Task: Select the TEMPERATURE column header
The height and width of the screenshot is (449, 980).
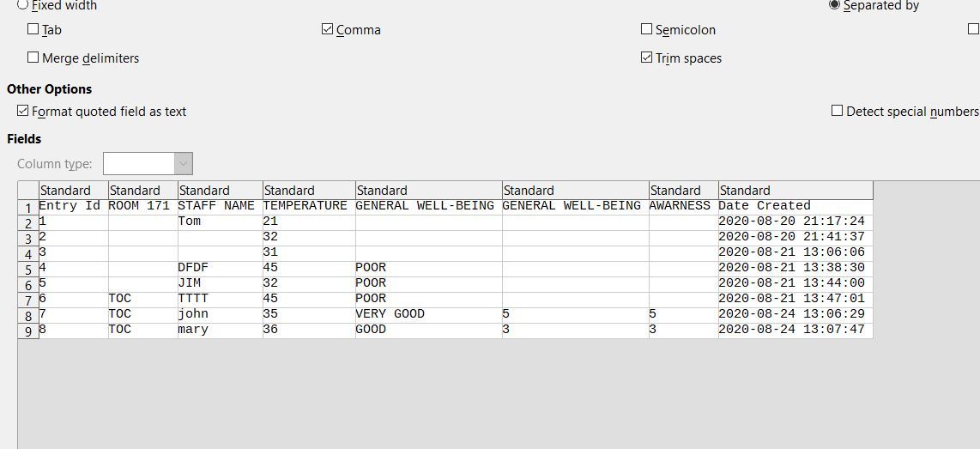Action: point(309,191)
